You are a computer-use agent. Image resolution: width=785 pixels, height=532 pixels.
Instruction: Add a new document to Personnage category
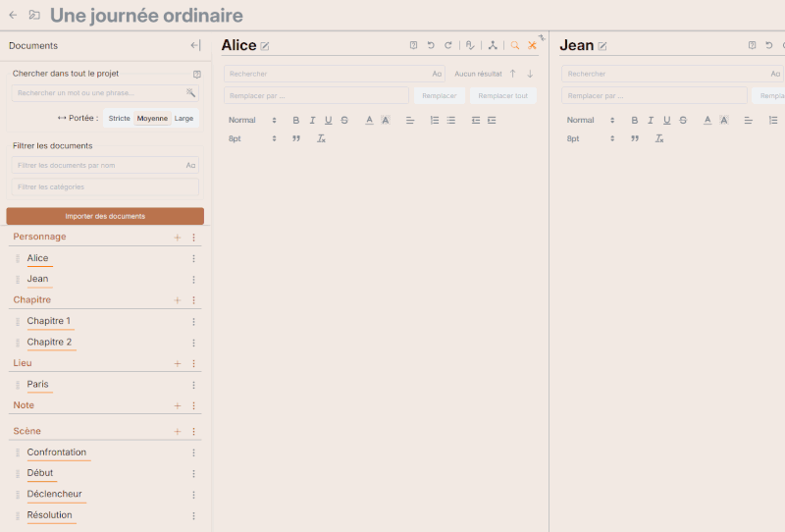pos(178,238)
